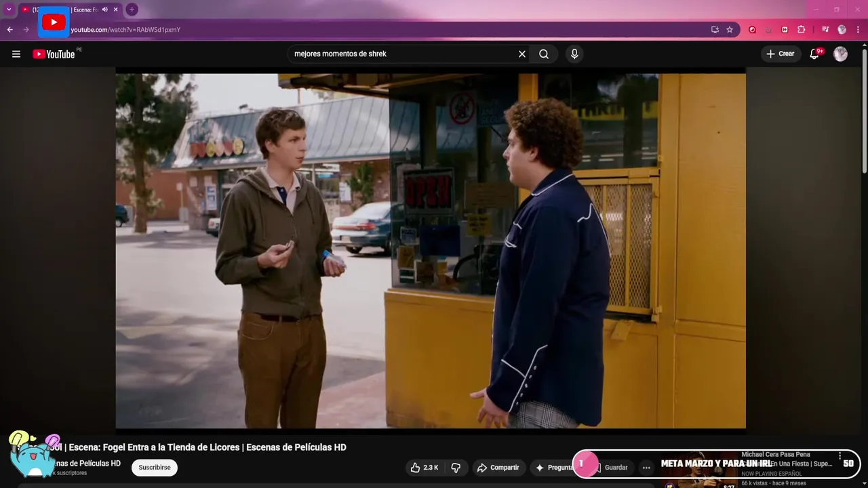Open the Chrome three-dot menu
The image size is (868, 488).
pyautogui.click(x=858, y=30)
